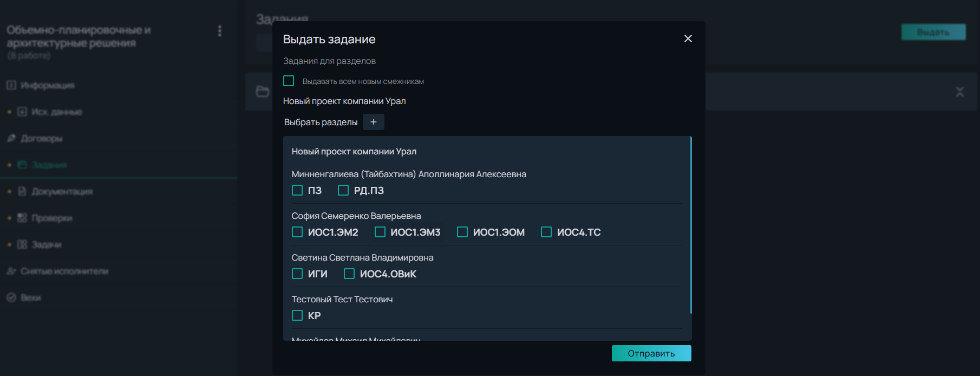Click the folder icon in tasks panel
Image resolution: width=980 pixels, height=376 pixels.
tap(263, 92)
